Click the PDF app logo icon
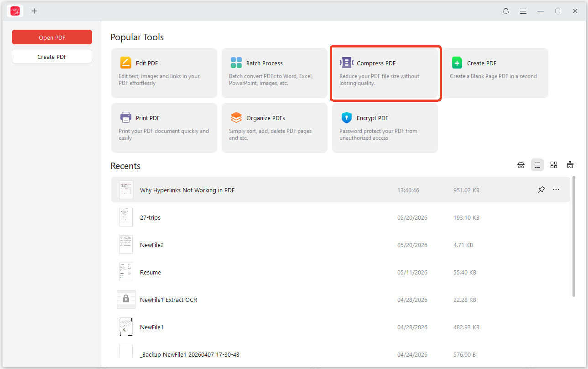 pos(15,11)
